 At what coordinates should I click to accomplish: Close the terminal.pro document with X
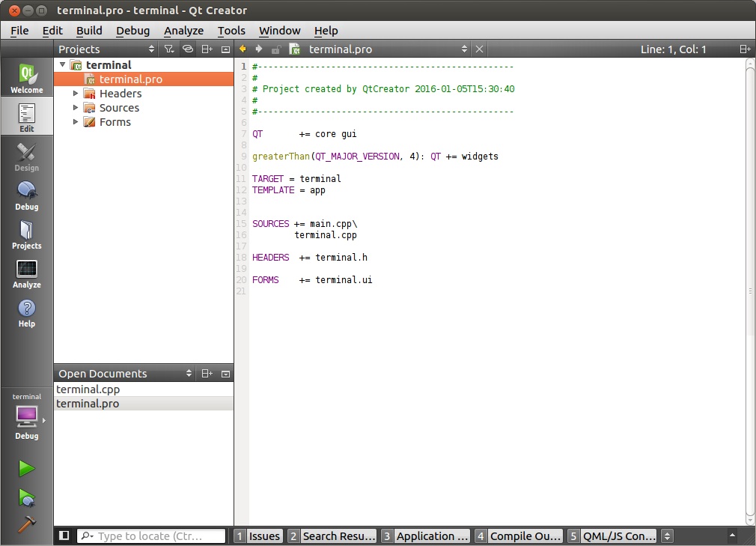(479, 49)
